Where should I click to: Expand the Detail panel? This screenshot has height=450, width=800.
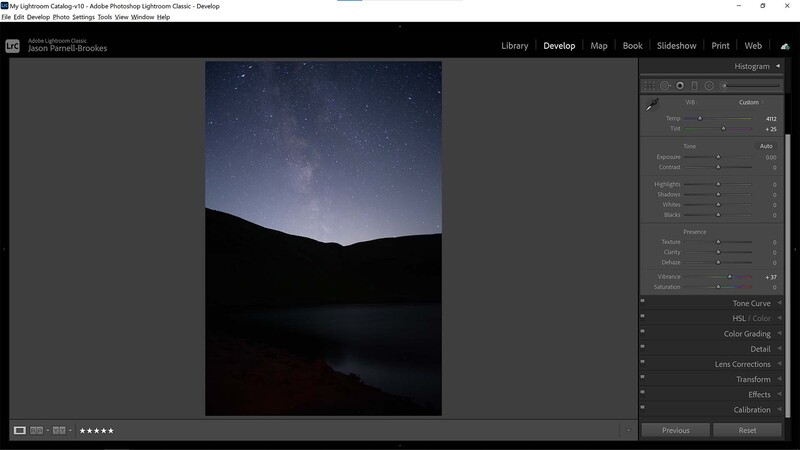[x=779, y=349]
